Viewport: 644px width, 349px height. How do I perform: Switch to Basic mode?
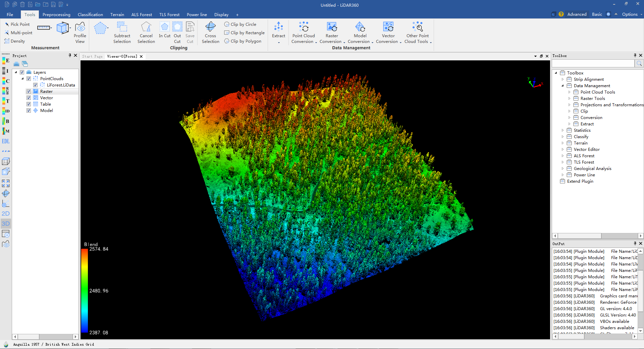tap(597, 14)
